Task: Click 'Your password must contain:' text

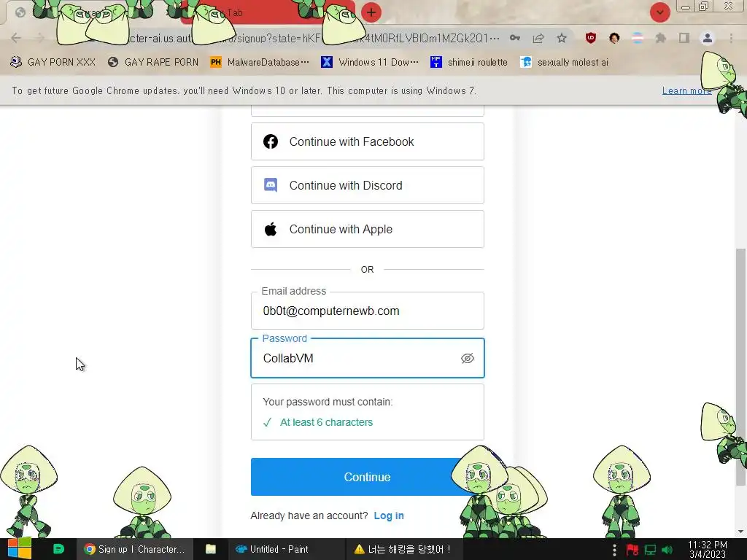Action: click(328, 402)
